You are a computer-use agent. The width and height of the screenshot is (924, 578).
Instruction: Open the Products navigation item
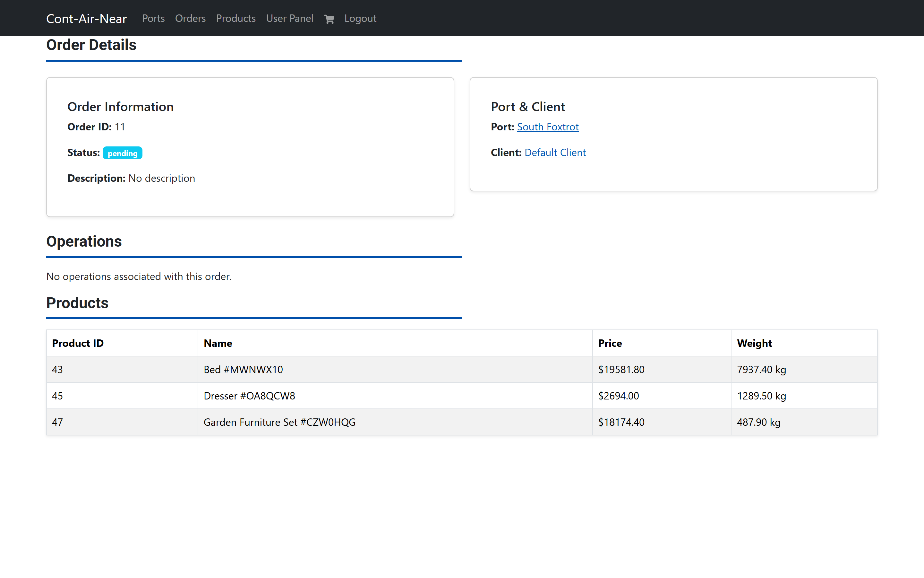coord(235,18)
